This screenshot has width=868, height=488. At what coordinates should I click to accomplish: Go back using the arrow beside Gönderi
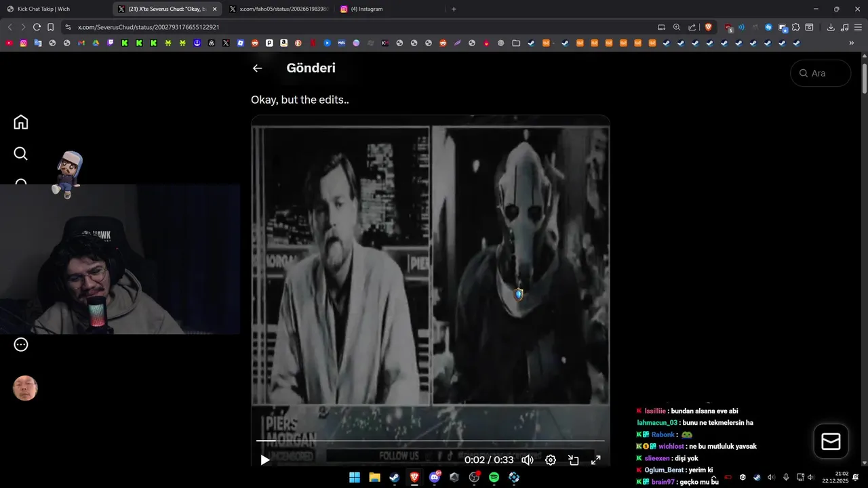pos(257,68)
